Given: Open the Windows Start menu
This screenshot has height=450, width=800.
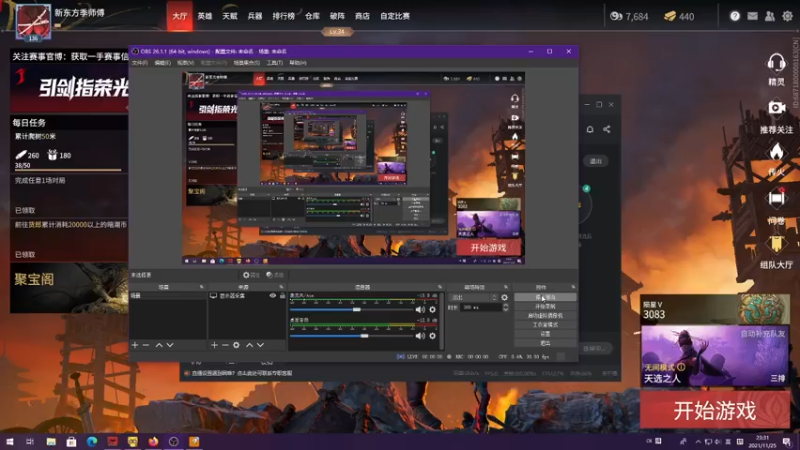Looking at the screenshot, I should click(x=9, y=441).
